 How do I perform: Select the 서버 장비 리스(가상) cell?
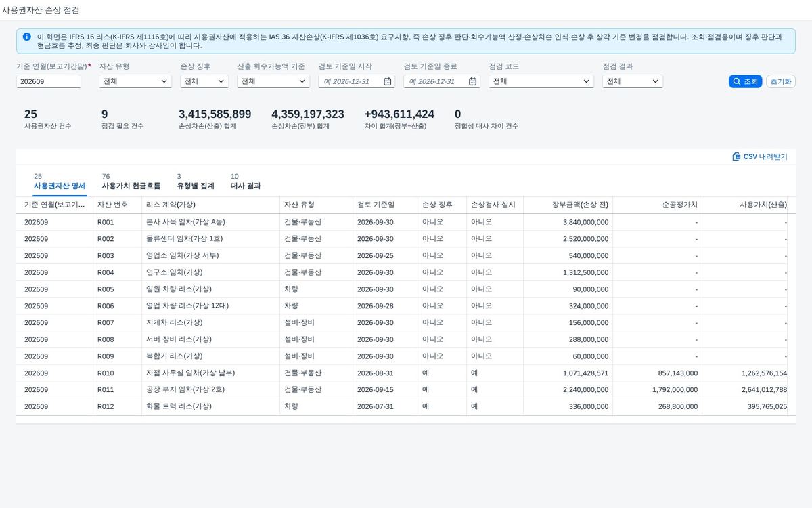(211, 339)
